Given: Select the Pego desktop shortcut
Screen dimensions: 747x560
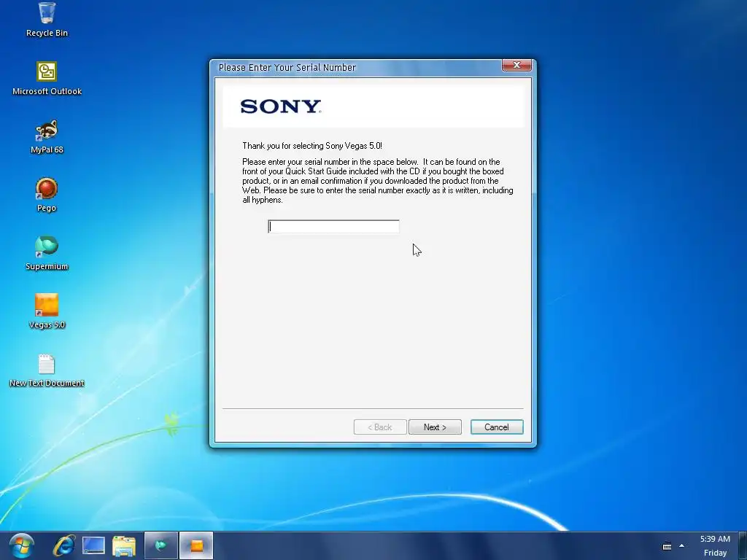Looking at the screenshot, I should 47,195.
